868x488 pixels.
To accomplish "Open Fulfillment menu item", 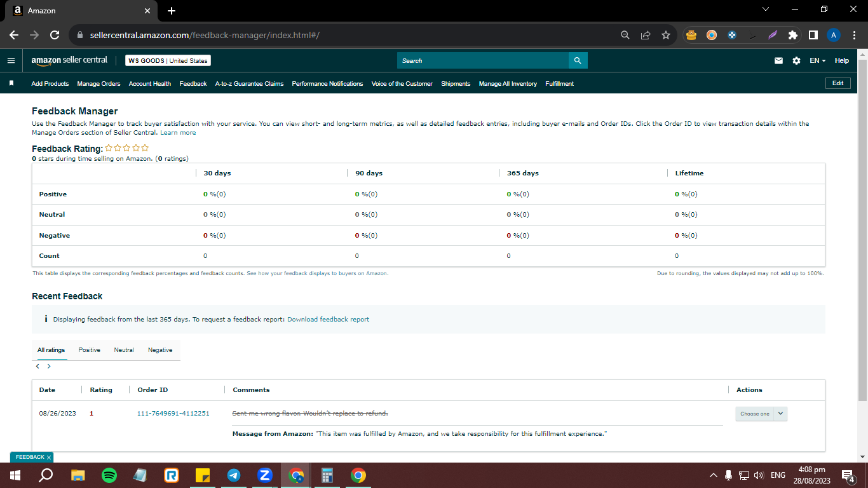I will point(559,84).
